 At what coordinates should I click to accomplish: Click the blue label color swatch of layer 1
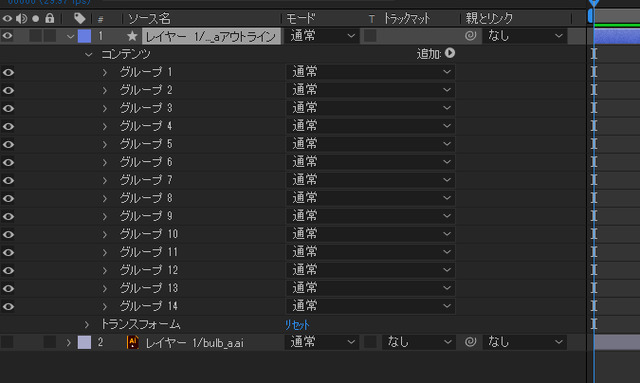pos(84,36)
